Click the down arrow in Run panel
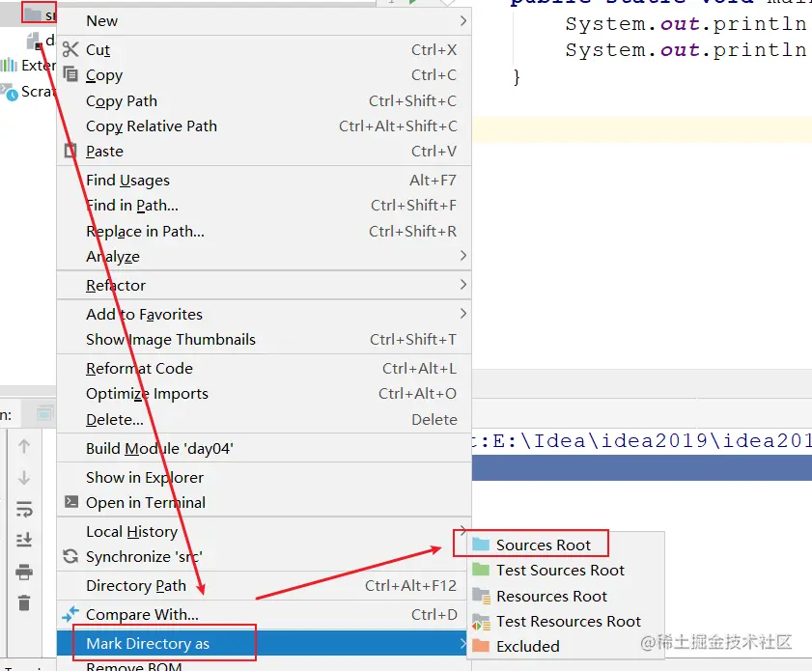 (x=24, y=477)
